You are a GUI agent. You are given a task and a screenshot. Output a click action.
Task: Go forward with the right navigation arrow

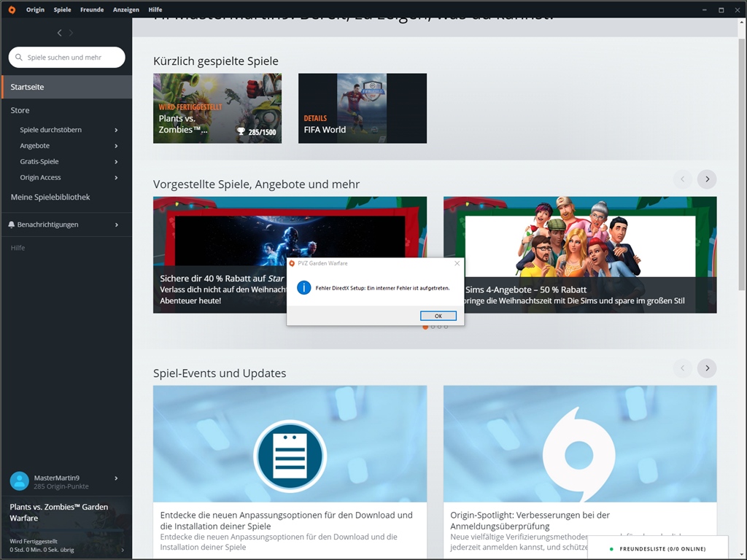pos(71,33)
